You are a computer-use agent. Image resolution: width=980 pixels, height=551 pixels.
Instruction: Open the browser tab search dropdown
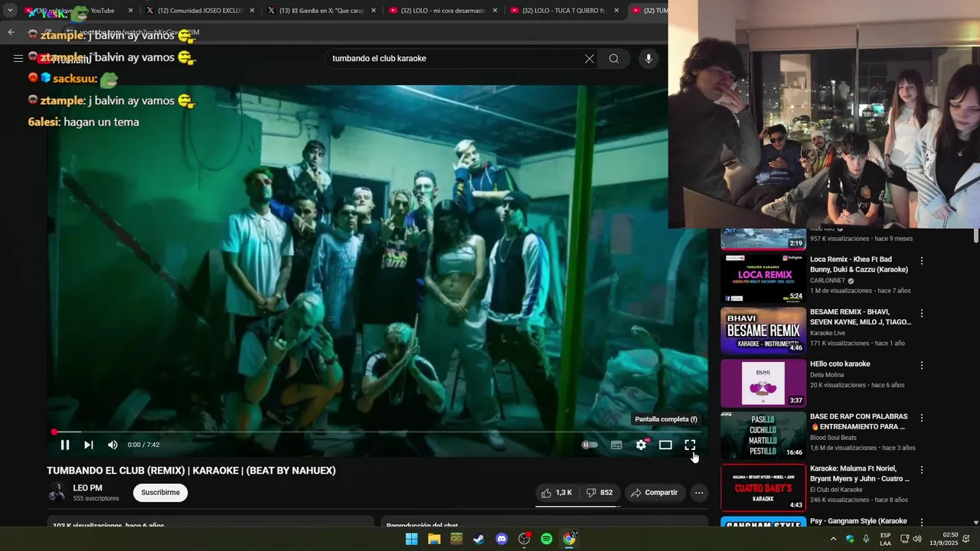(x=10, y=11)
